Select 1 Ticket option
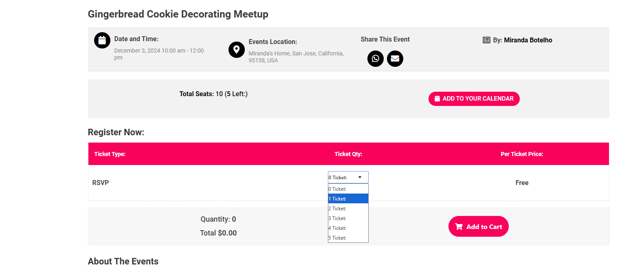The image size is (644, 273). pyautogui.click(x=348, y=199)
